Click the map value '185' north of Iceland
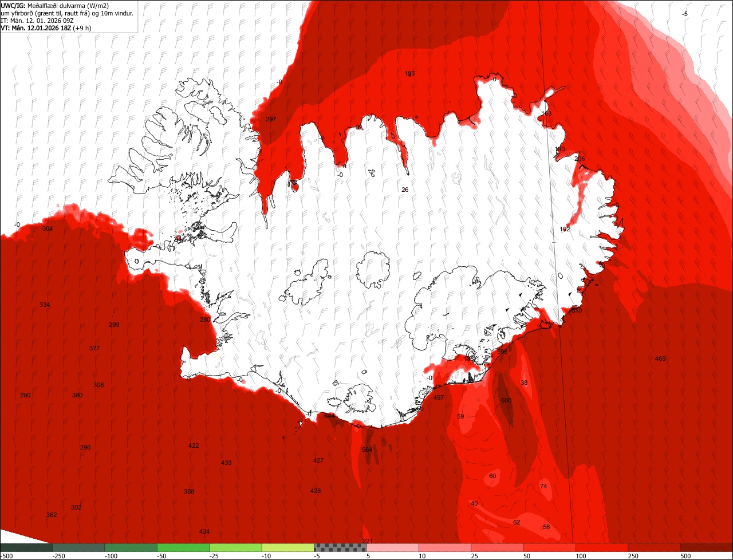The image size is (733, 560). pyautogui.click(x=409, y=73)
